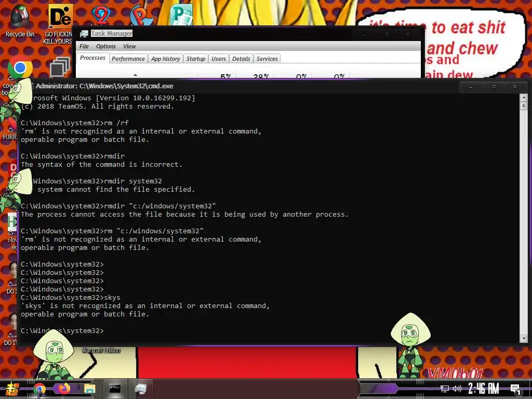Click the cmd scrollbar thumb
This screenshot has height=399, width=532.
coord(524,106)
